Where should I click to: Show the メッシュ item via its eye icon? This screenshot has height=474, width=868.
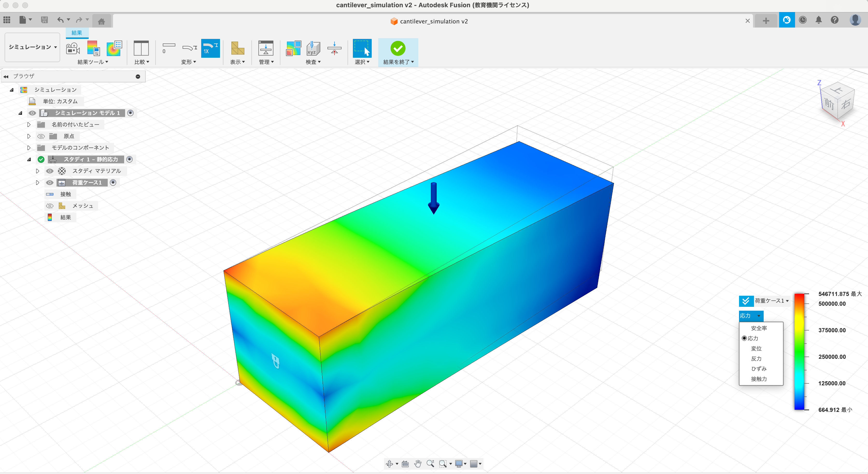tap(50, 206)
